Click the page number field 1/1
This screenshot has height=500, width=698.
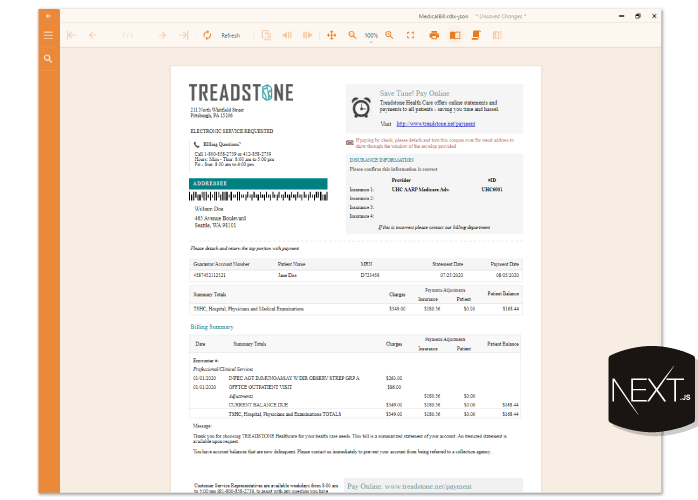(128, 35)
